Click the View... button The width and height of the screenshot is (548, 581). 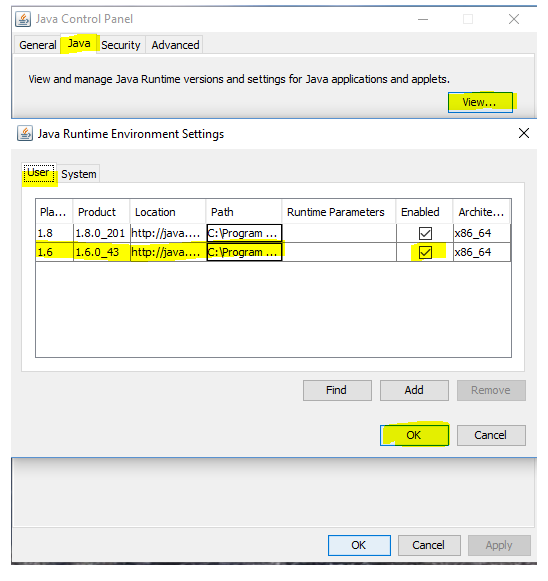tap(480, 102)
